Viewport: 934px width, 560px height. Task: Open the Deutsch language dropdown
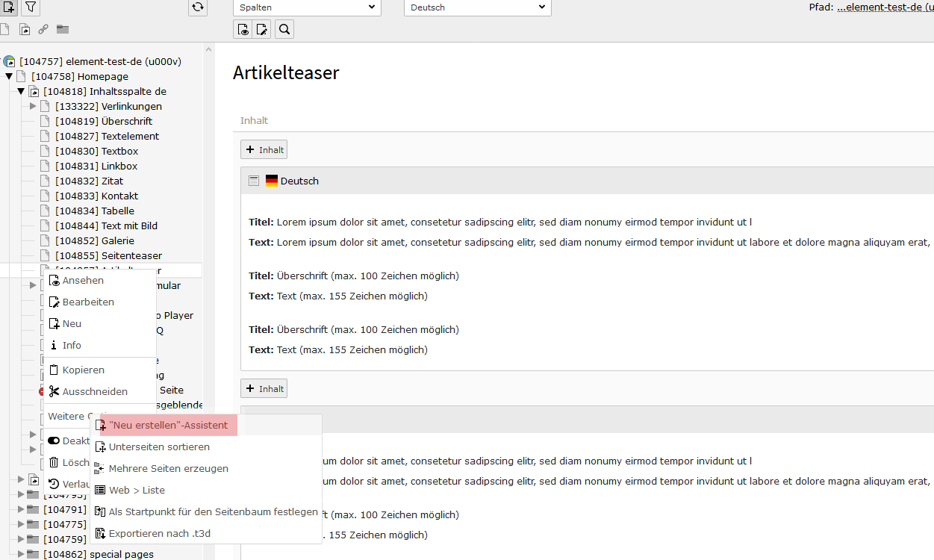tap(477, 7)
